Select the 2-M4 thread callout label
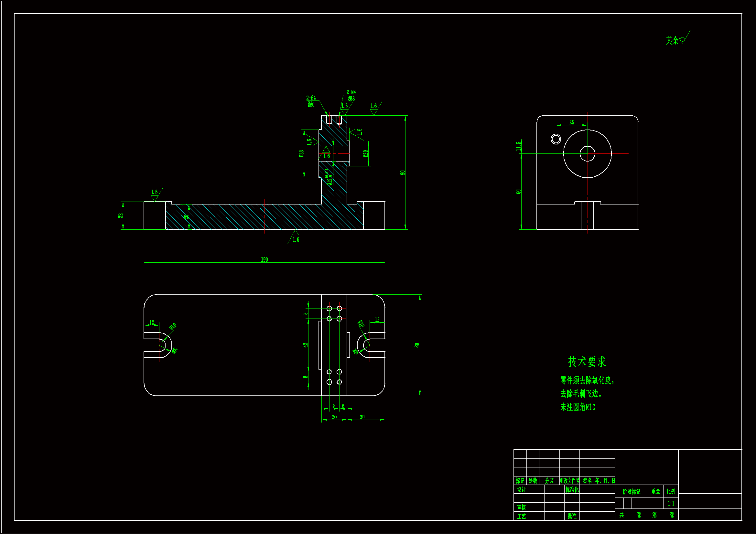This screenshot has height=534, width=756. (x=351, y=92)
